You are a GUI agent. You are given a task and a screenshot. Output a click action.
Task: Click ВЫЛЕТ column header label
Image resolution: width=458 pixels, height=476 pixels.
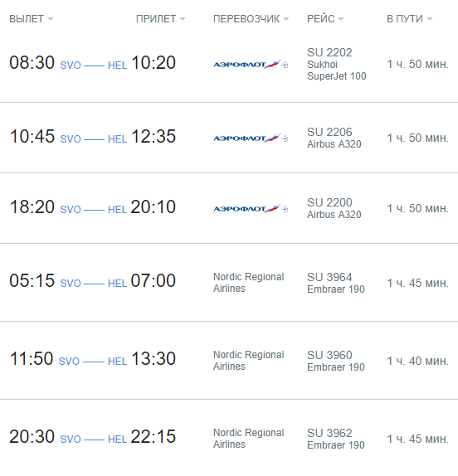pos(27,19)
